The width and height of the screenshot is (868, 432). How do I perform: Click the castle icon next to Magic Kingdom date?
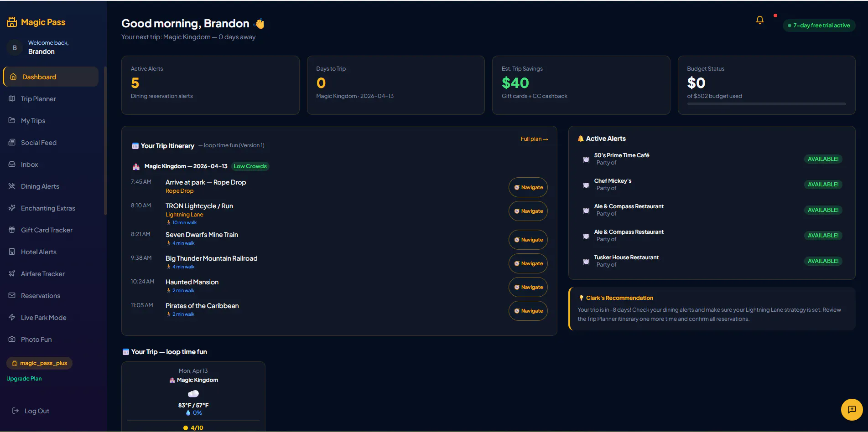click(136, 167)
